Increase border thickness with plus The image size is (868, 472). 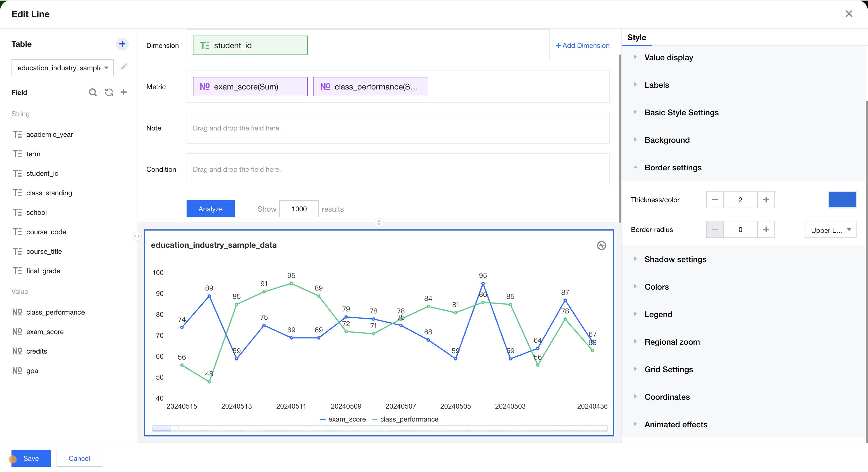click(x=766, y=200)
